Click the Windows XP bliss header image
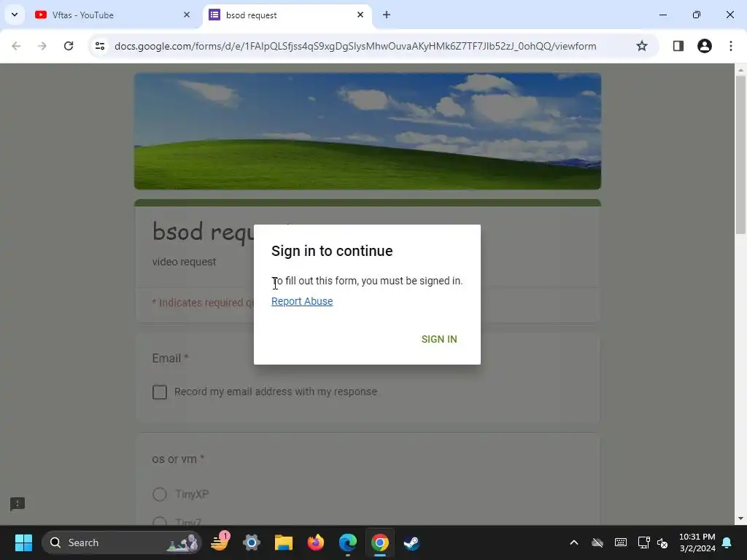 pyautogui.click(x=368, y=131)
